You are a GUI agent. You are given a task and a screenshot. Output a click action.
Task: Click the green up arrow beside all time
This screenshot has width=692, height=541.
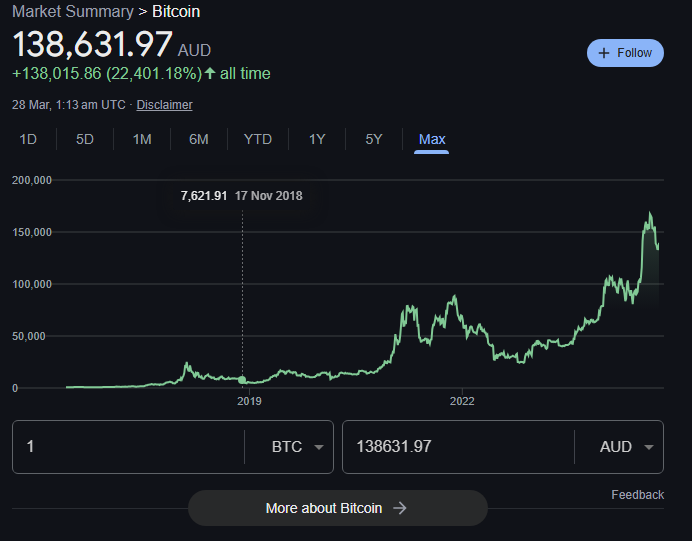(210, 73)
